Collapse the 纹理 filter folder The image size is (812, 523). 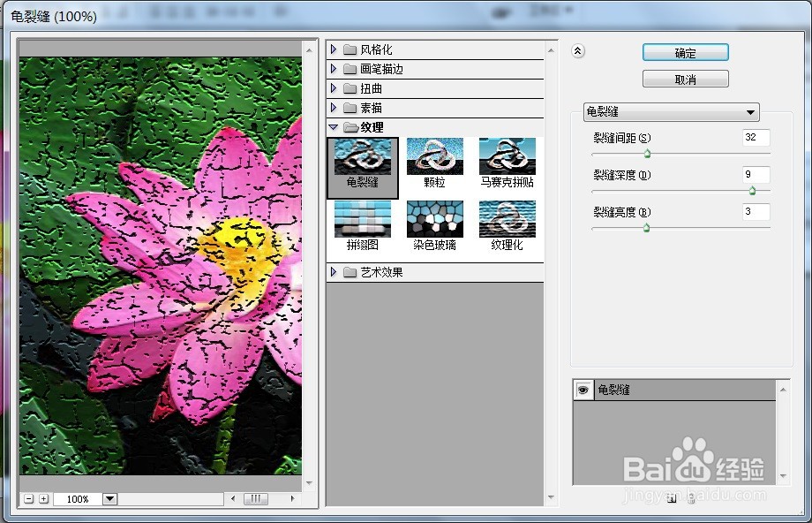point(333,127)
